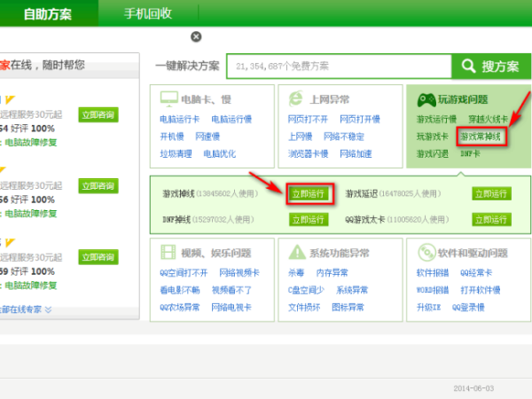This screenshot has width=532, height=399.
Task: Run the DNF掉线 fix with 立即运行
Action: click(x=309, y=220)
